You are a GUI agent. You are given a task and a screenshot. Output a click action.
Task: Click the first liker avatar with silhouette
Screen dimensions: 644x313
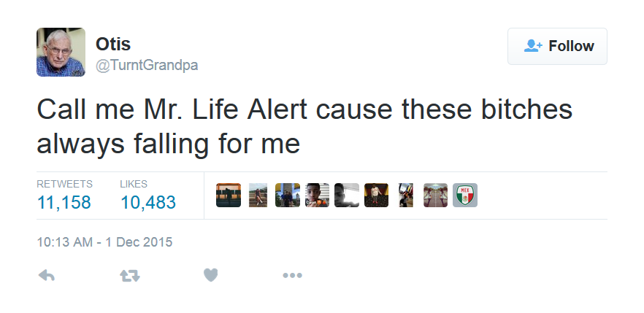click(x=229, y=195)
